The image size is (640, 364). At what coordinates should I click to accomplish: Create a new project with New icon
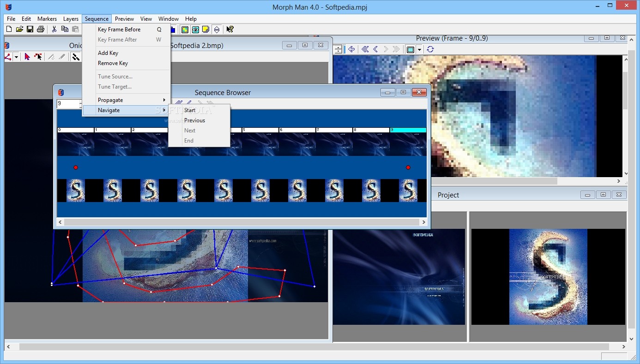click(x=9, y=29)
